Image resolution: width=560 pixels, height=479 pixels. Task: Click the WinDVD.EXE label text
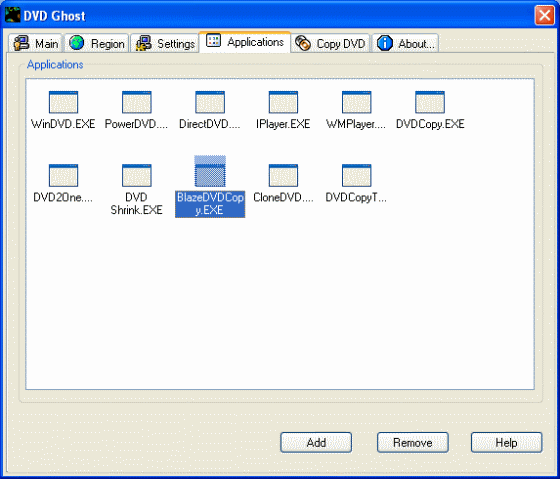[x=63, y=124]
